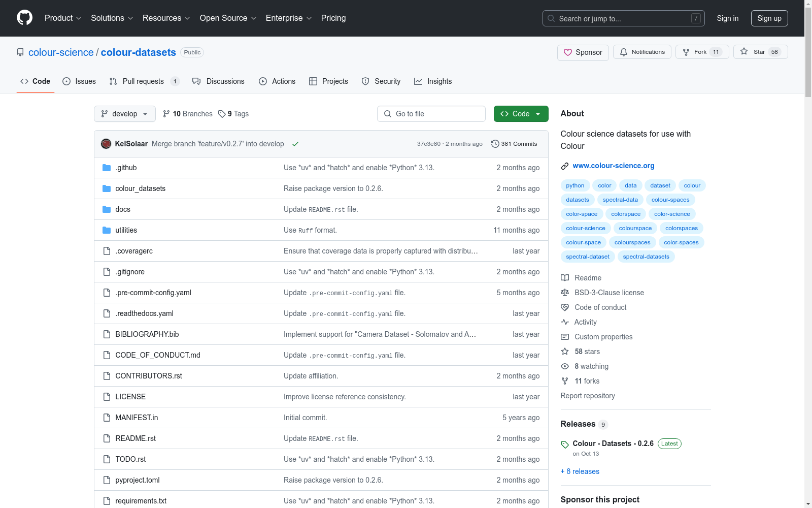The image size is (812, 508).
Task: Click the Sign in link
Action: coord(728,18)
